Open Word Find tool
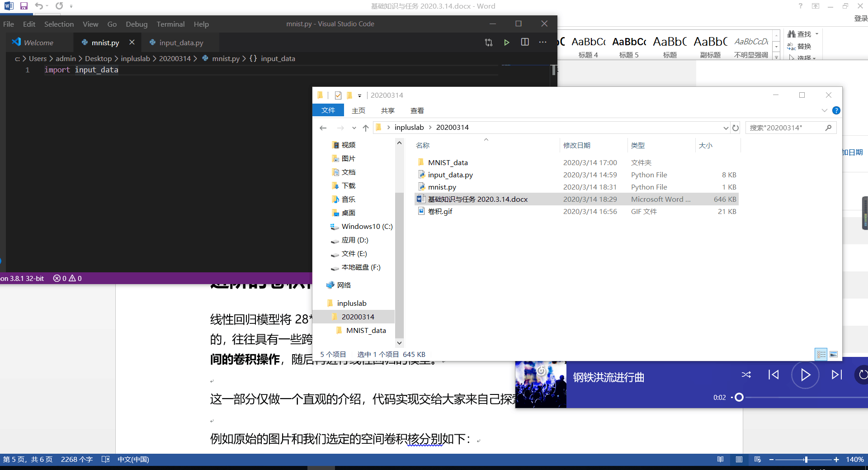 point(800,34)
